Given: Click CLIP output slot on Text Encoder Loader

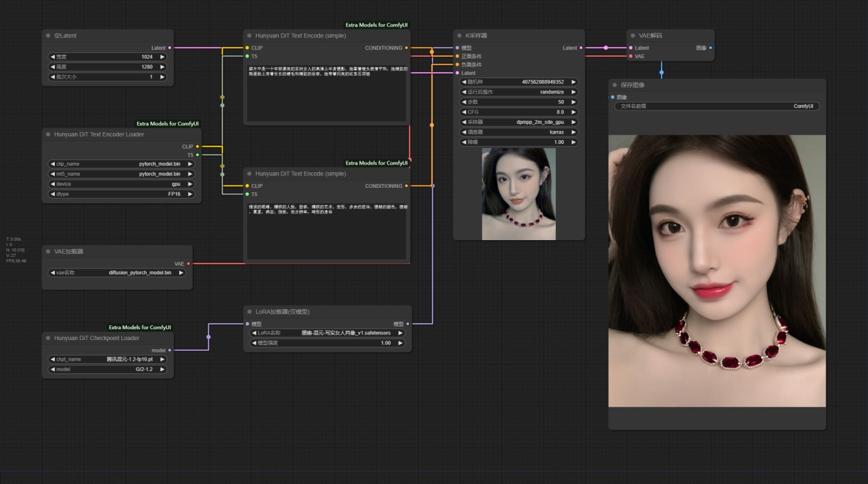Looking at the screenshot, I should click(197, 146).
